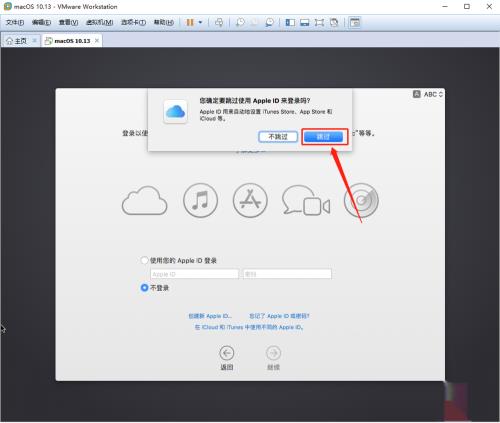Click the 继续 continue arrow button
500x423 pixels.
pyautogui.click(x=273, y=353)
